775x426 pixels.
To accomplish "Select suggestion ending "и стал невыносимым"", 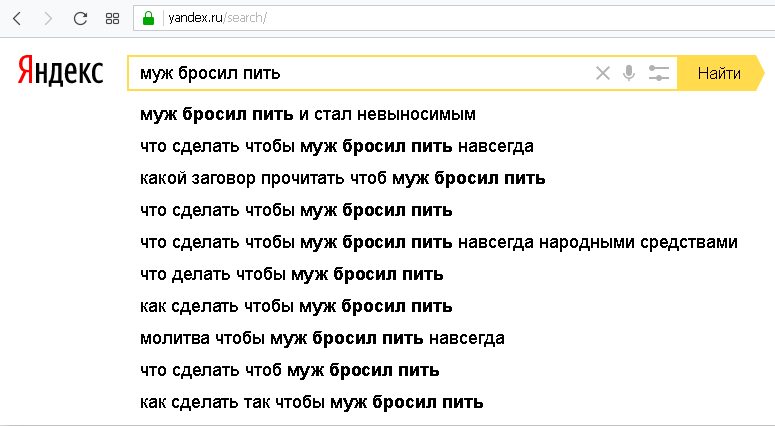I will (x=308, y=114).
